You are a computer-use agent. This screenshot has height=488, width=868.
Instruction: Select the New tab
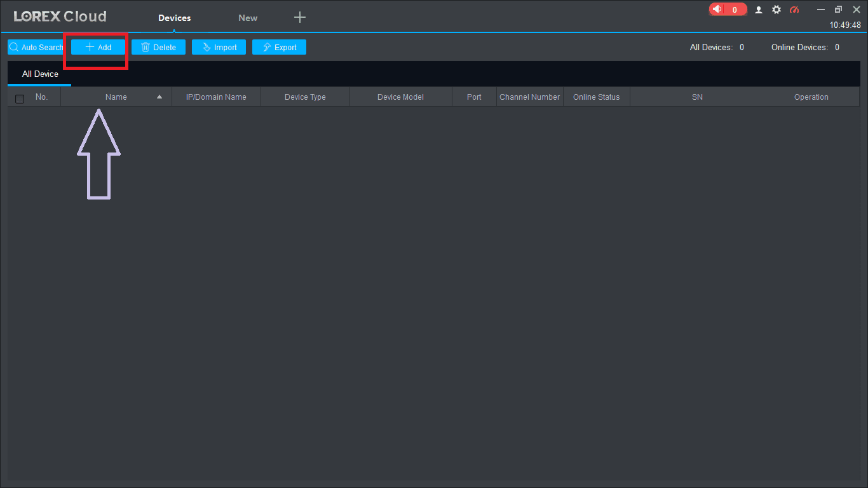point(247,18)
